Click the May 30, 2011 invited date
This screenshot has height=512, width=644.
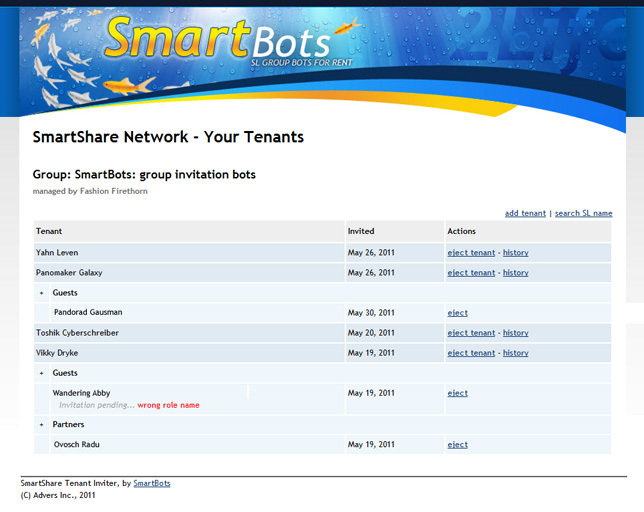(x=371, y=313)
